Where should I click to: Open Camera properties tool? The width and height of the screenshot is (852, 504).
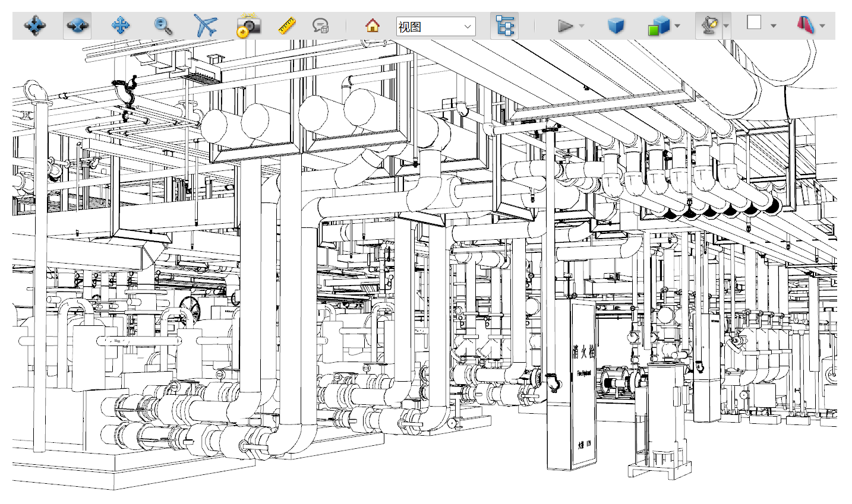click(x=248, y=26)
